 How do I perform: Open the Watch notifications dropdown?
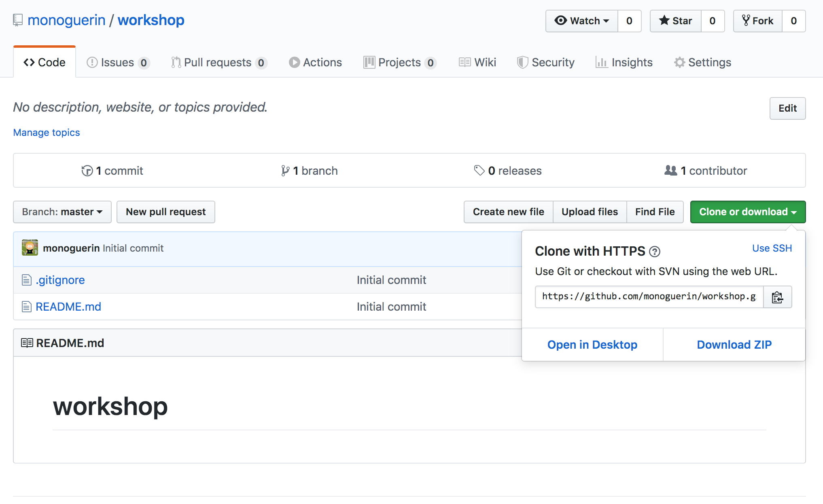point(581,21)
